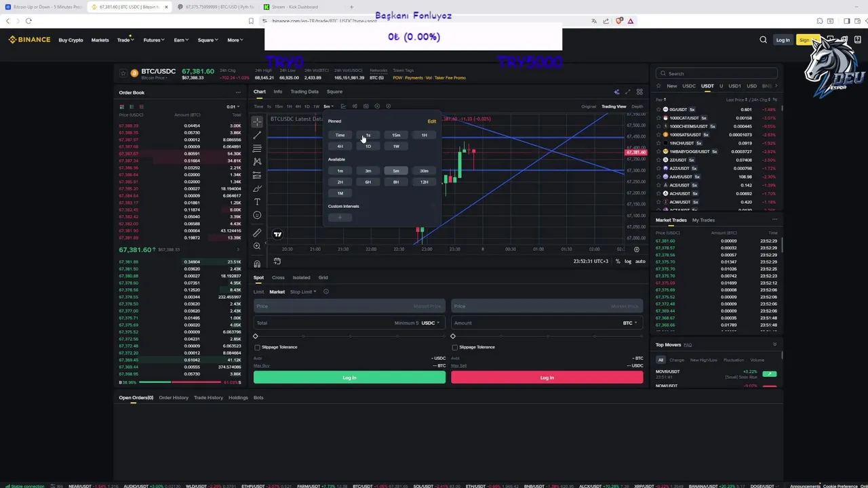Expand the More menu dropdown

click(x=235, y=40)
